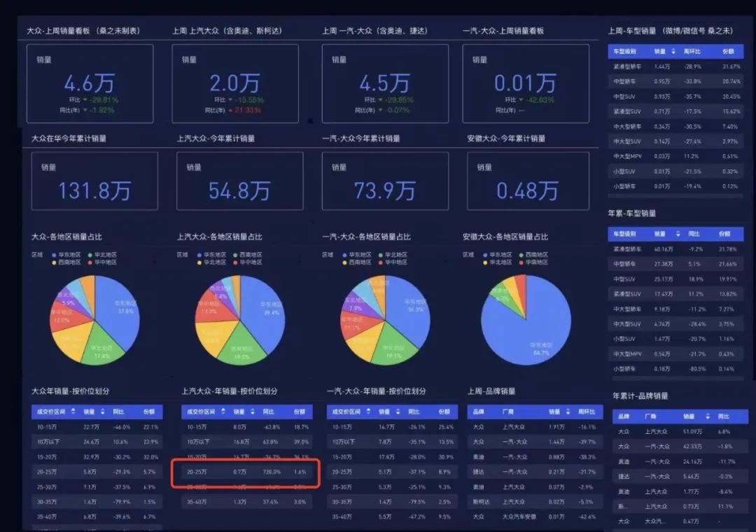
Task: Click 5.66万 cell in 年累计-品牌销量 table
Action: point(691,476)
